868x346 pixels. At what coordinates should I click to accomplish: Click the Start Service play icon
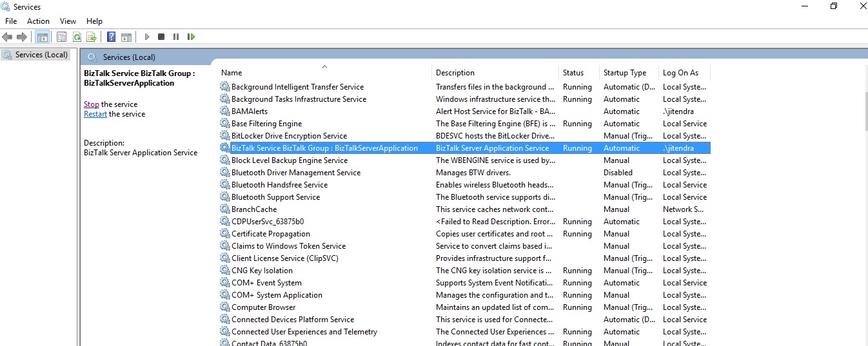pyautogui.click(x=147, y=37)
